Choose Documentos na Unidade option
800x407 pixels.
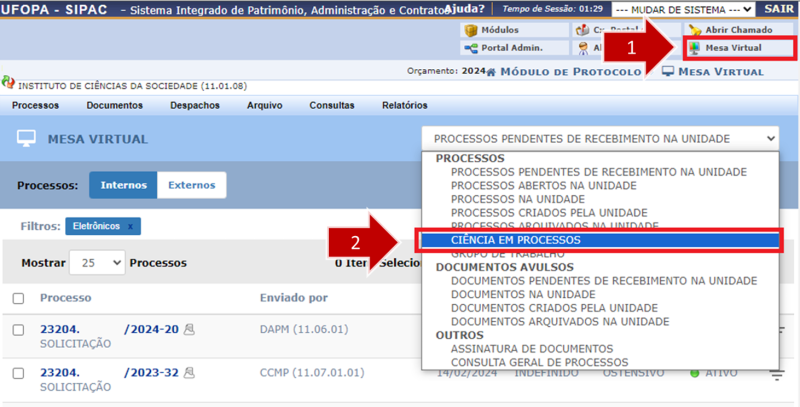pyautogui.click(x=523, y=295)
